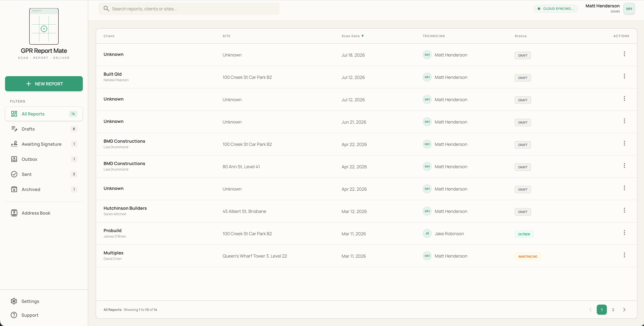Click the MH user avatar in header
644x326 pixels.
click(x=629, y=9)
